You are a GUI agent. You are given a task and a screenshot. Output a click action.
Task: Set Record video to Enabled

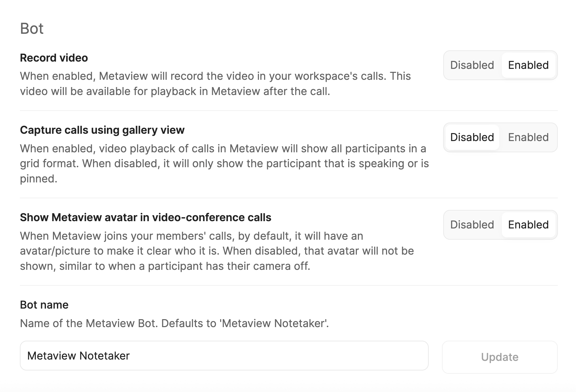[x=528, y=65]
